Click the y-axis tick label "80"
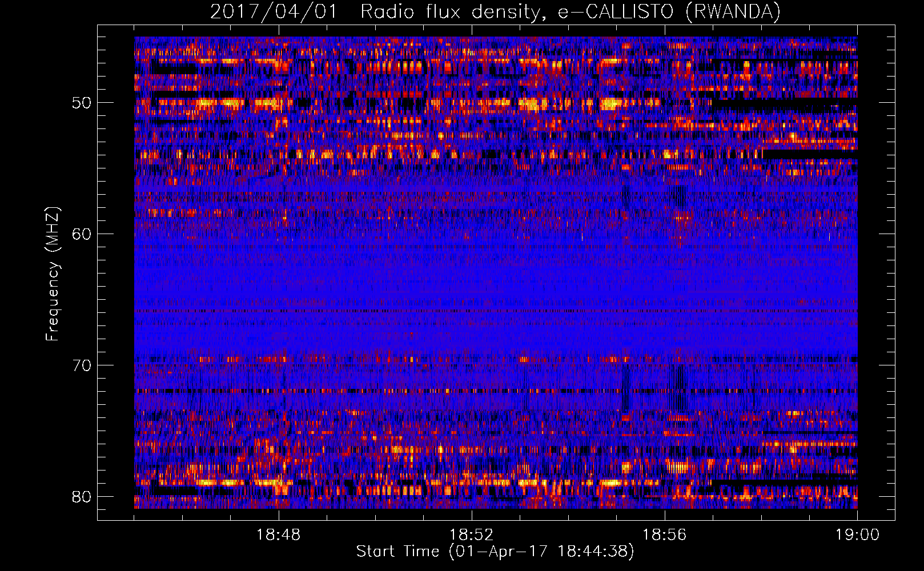Screen dimensions: 924x571 pos(82,497)
